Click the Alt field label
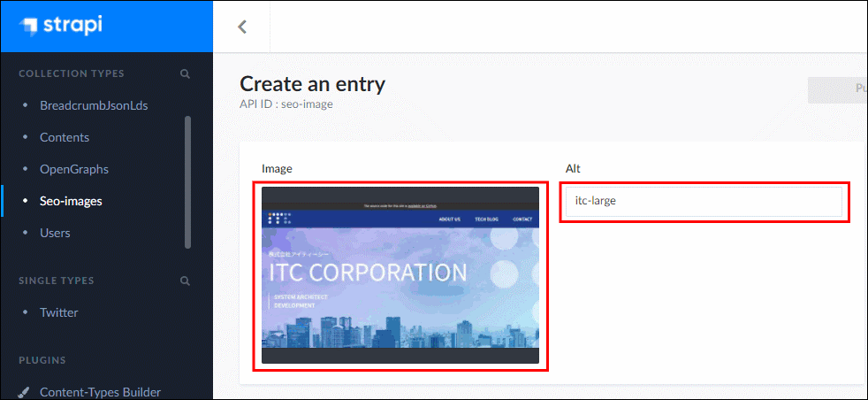The height and width of the screenshot is (400, 868). tap(573, 169)
